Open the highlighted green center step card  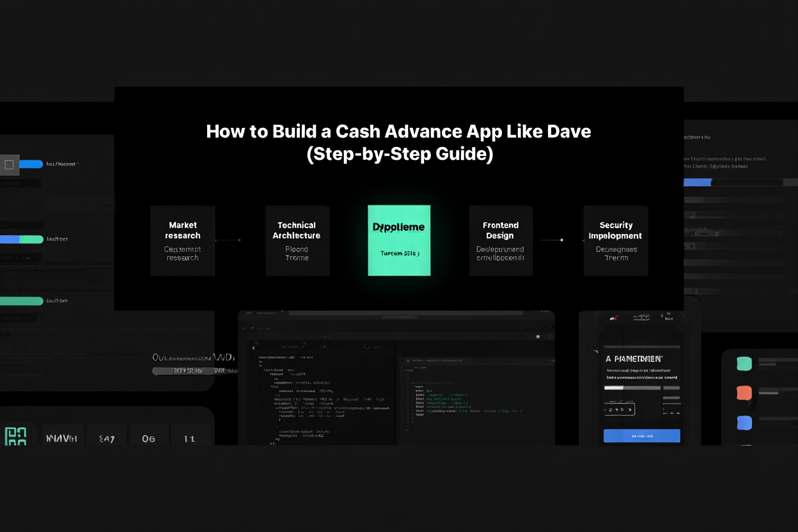coord(399,240)
